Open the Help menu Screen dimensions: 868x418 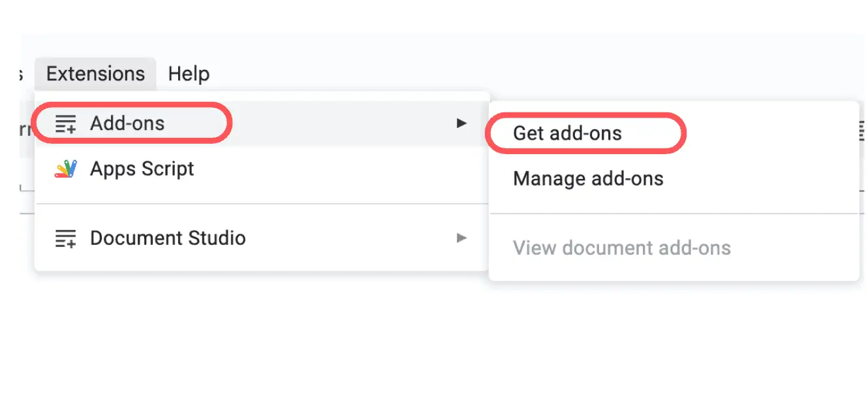(x=189, y=74)
